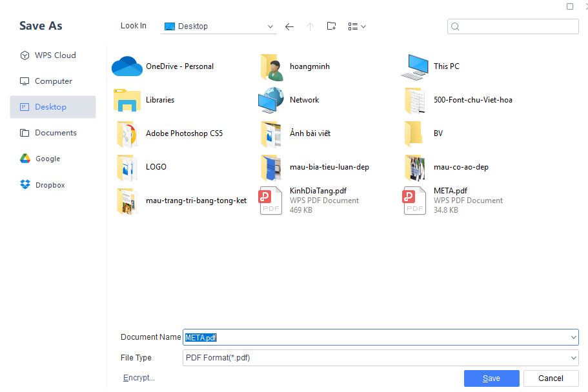Click the back arrow navigation icon

pos(289,26)
